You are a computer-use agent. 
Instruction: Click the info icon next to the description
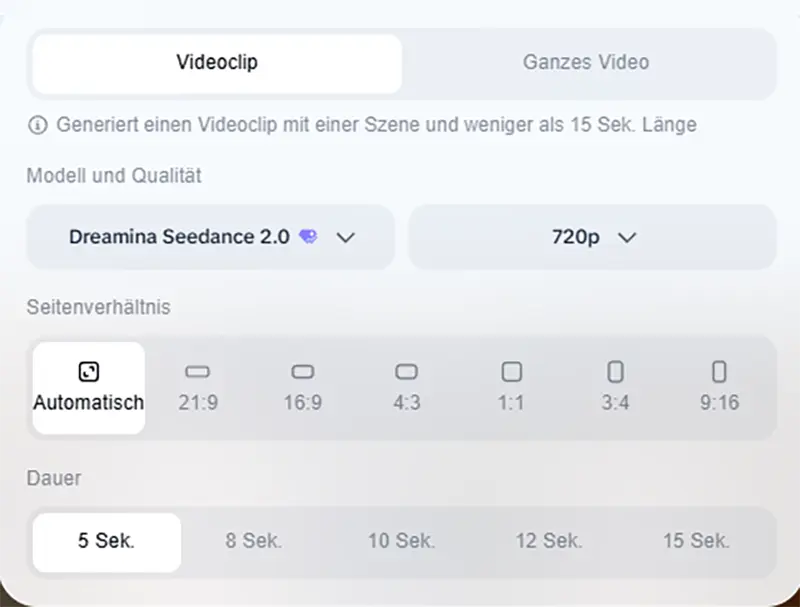(37, 125)
